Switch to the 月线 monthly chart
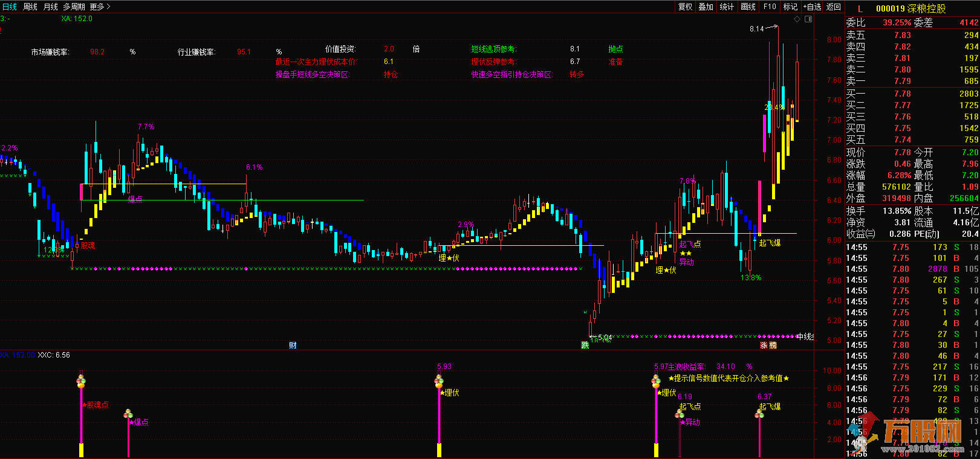This screenshot has height=459, width=980. pyautogui.click(x=51, y=7)
